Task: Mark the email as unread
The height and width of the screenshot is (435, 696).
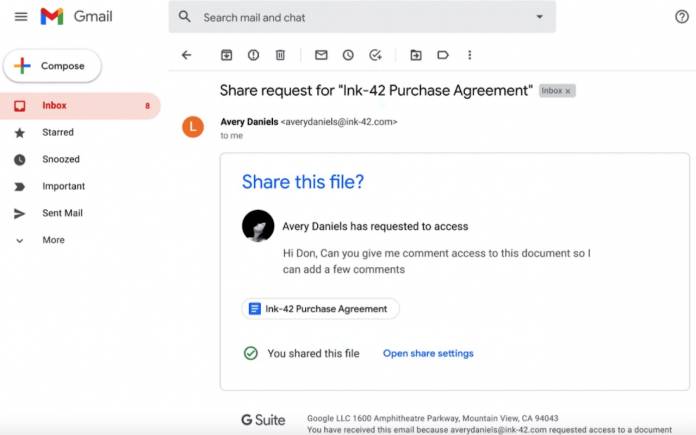Action: tap(321, 55)
